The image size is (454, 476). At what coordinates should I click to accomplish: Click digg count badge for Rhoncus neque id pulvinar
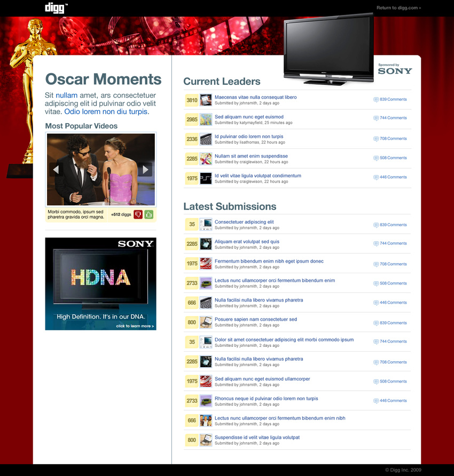pos(192,401)
